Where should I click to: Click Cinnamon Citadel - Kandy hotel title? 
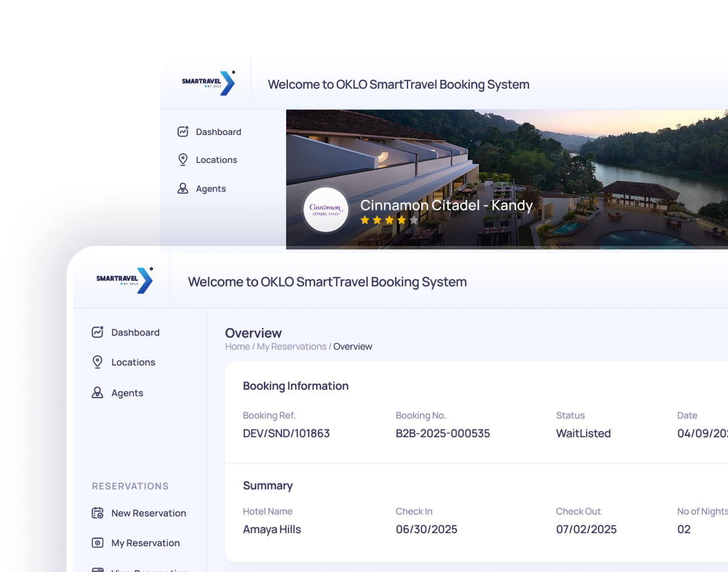(x=446, y=205)
